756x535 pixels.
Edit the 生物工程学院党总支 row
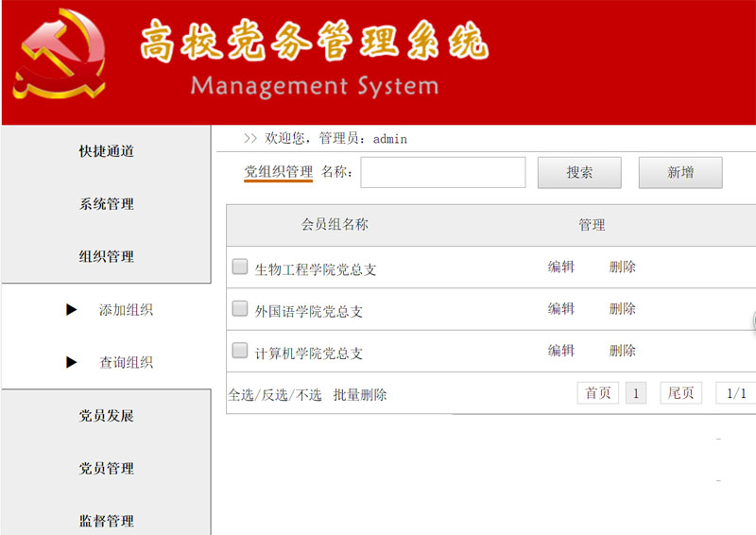click(561, 267)
